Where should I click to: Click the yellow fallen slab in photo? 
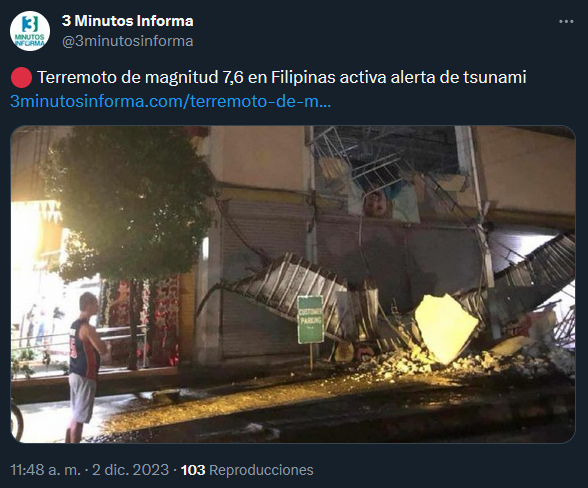446,328
